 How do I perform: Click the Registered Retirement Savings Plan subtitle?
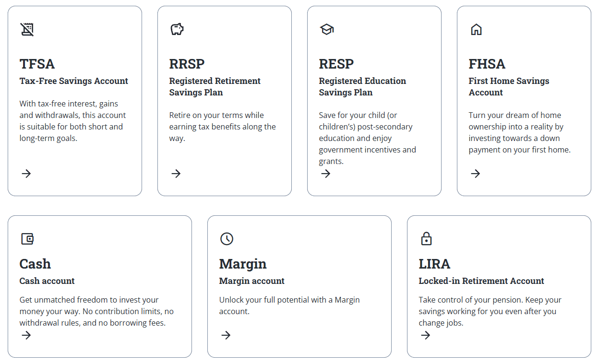215,86
